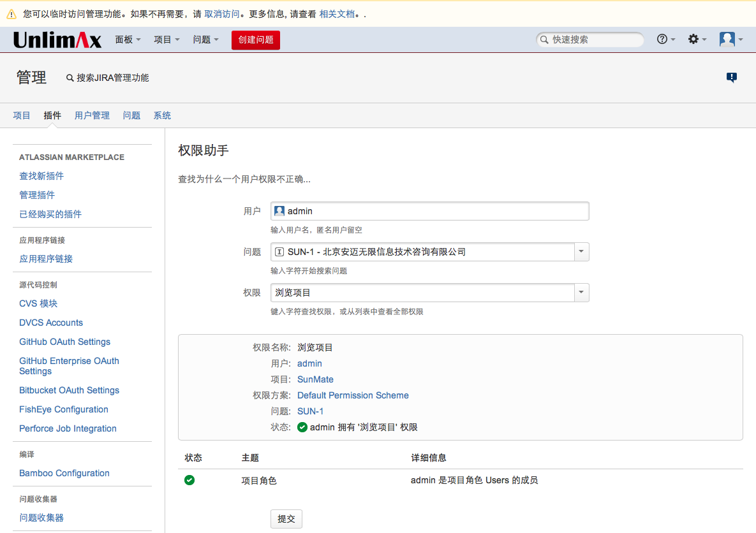
Task: Click the 取消访问 link in the banner
Action: [222, 13]
